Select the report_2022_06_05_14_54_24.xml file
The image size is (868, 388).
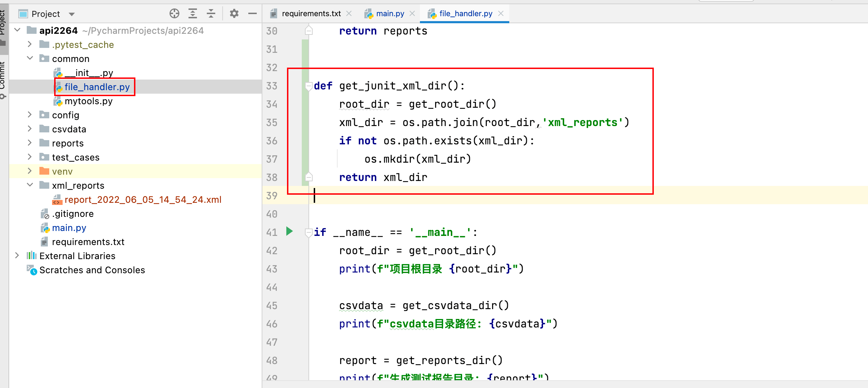143,200
